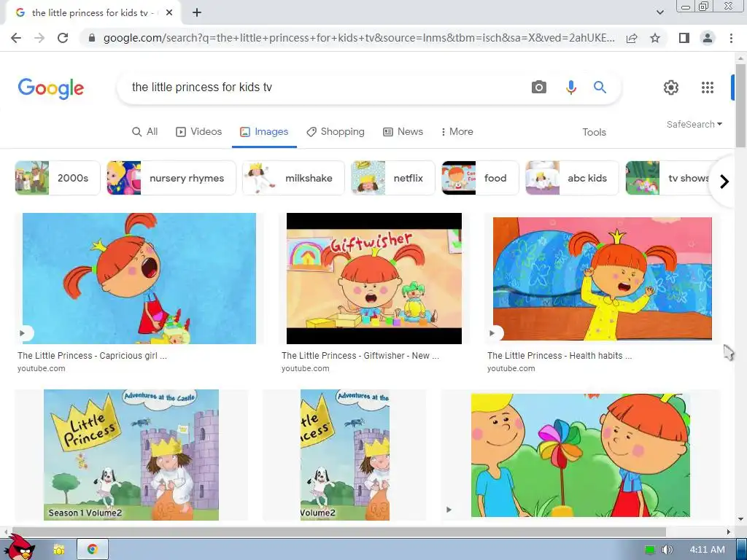This screenshot has height=560, width=747.
Task: Filter images by abc kids chip
Action: (572, 178)
